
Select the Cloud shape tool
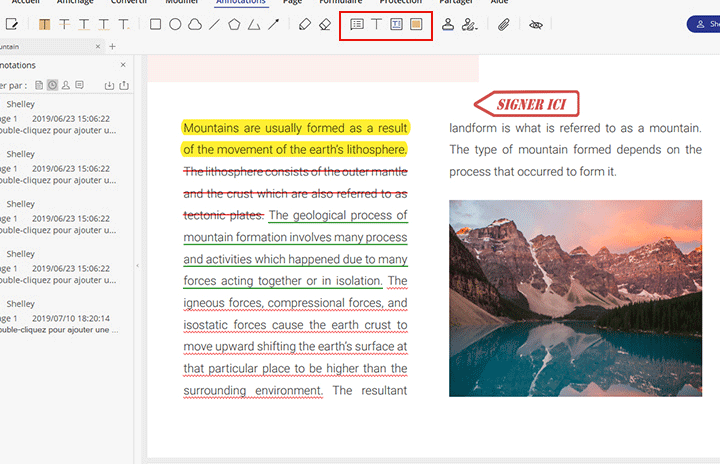pos(195,24)
